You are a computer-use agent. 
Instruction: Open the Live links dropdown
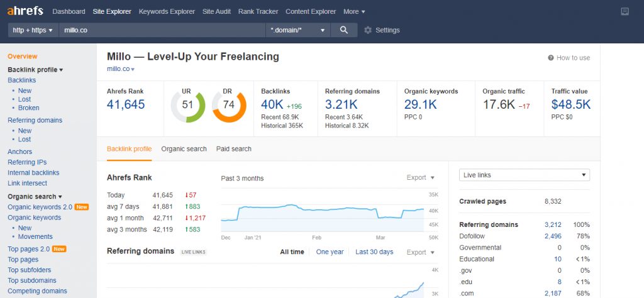(x=524, y=175)
